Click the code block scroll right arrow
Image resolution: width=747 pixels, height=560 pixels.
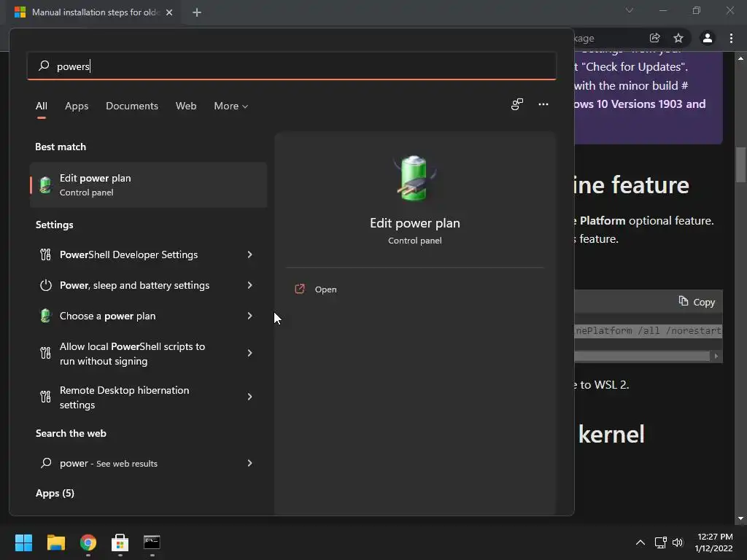coord(716,356)
